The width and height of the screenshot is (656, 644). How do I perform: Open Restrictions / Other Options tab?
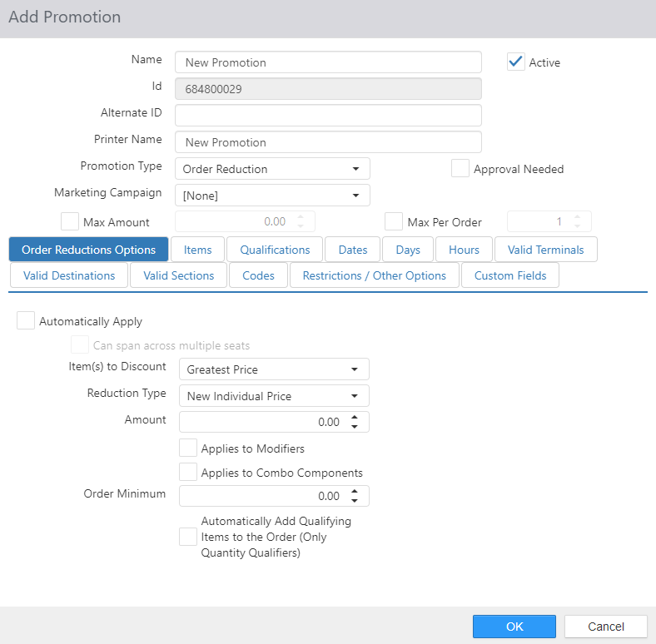click(x=375, y=275)
